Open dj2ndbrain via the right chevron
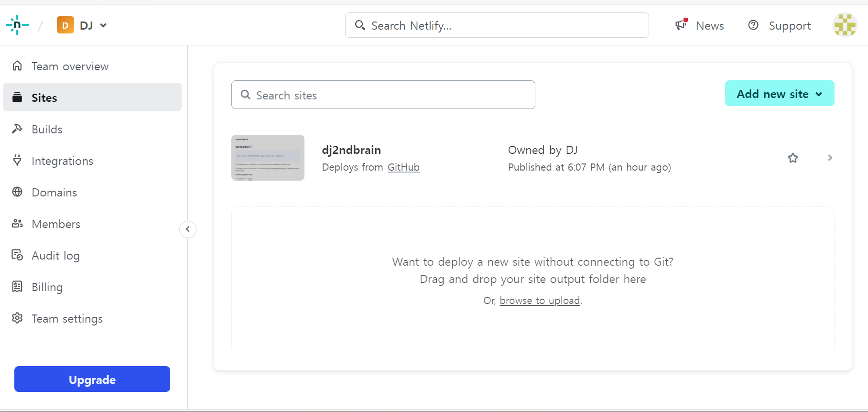Viewport: 868px width, 412px height. coord(830,158)
